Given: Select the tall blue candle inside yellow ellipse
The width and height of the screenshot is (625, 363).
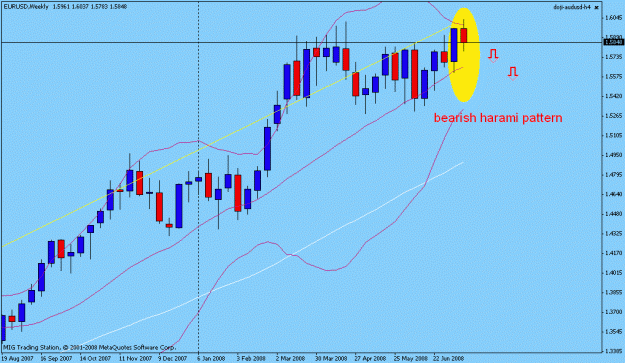Looking at the screenshot, I should (x=454, y=45).
